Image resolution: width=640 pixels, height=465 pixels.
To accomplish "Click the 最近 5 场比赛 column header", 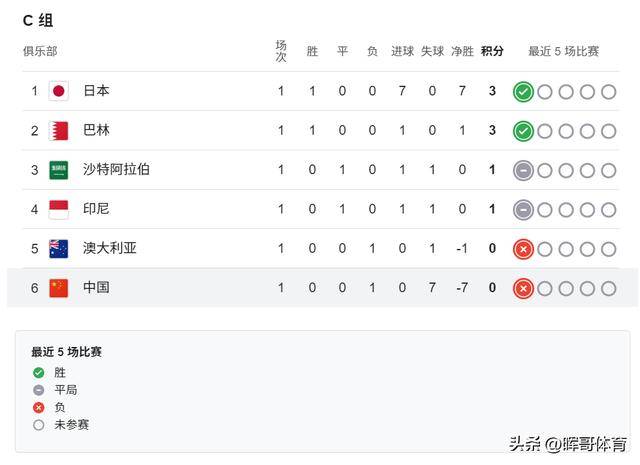I will tap(564, 51).
